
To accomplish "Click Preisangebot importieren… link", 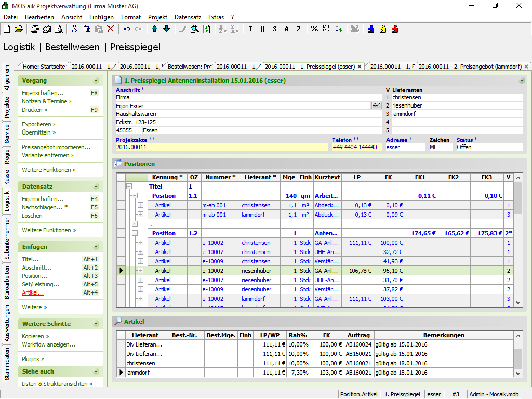I will pyautogui.click(x=56, y=147).
